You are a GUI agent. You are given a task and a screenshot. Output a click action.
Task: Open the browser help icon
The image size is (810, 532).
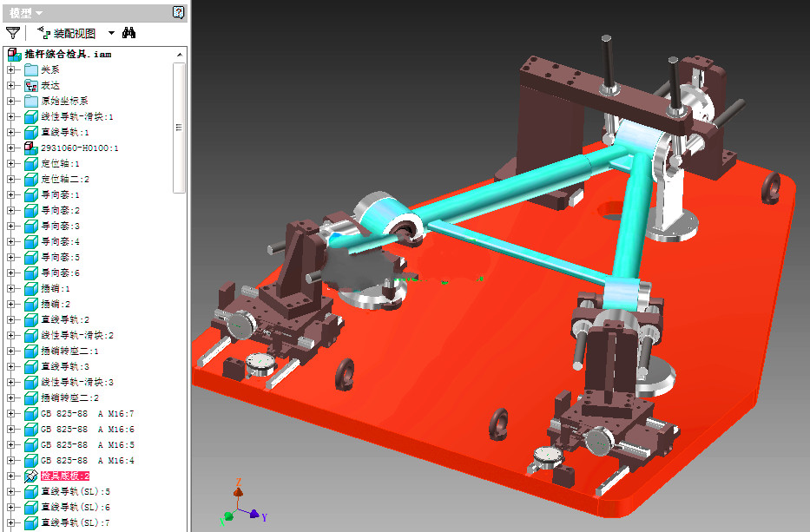[x=178, y=12]
